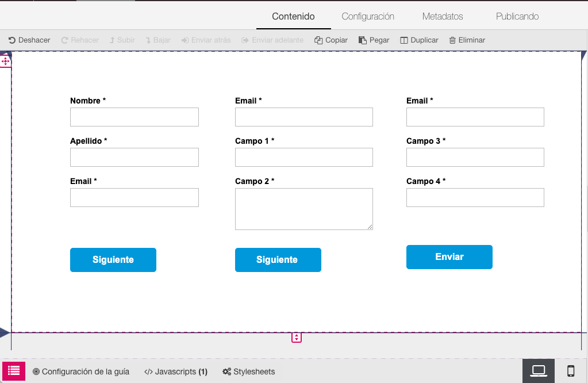Open the pink list panel icon
The height and width of the screenshot is (383, 588).
[14, 371]
